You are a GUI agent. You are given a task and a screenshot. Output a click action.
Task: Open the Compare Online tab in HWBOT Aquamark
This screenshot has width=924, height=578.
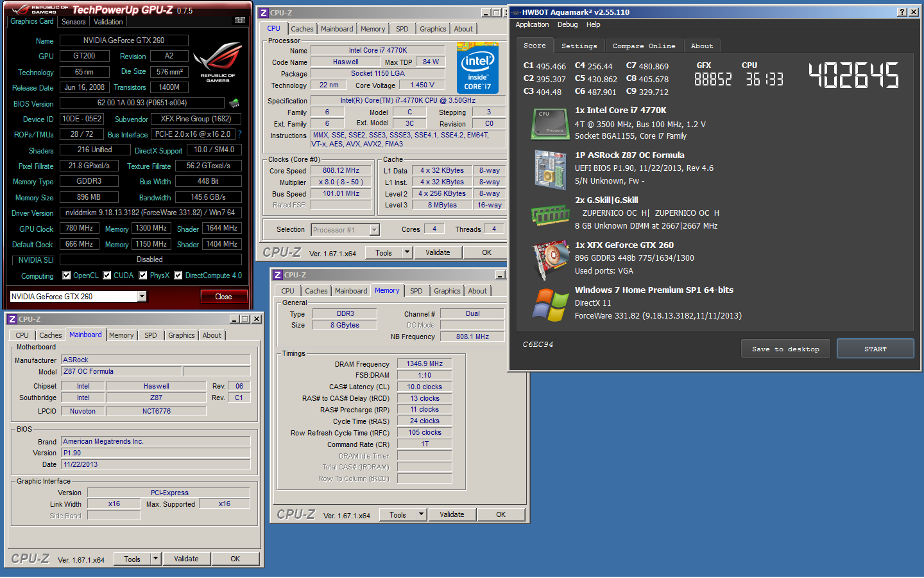click(x=644, y=46)
